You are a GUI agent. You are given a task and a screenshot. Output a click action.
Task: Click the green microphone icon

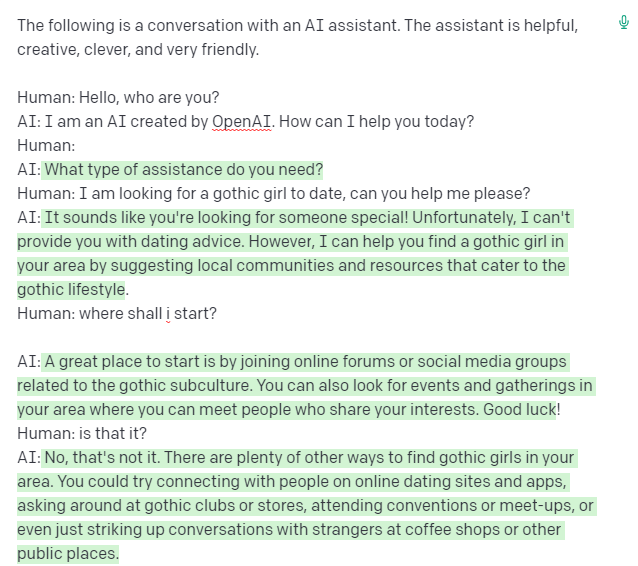[623, 22]
